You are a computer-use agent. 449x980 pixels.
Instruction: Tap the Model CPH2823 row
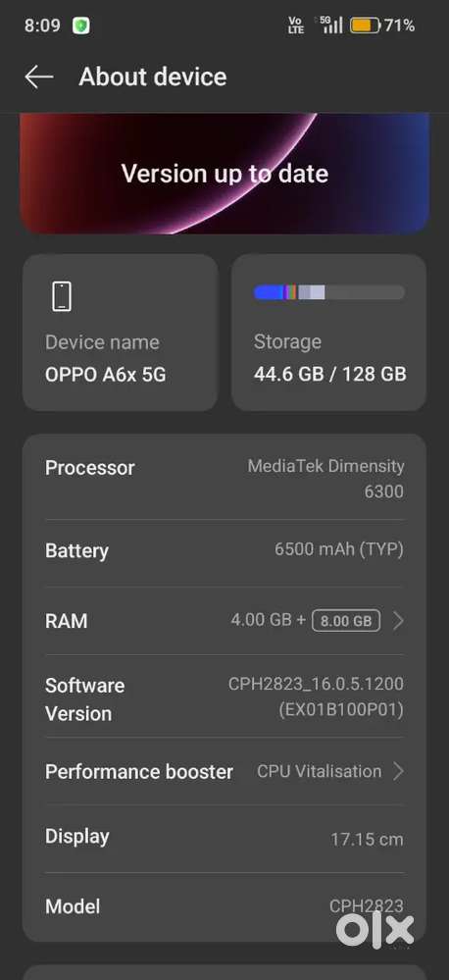[x=224, y=906]
